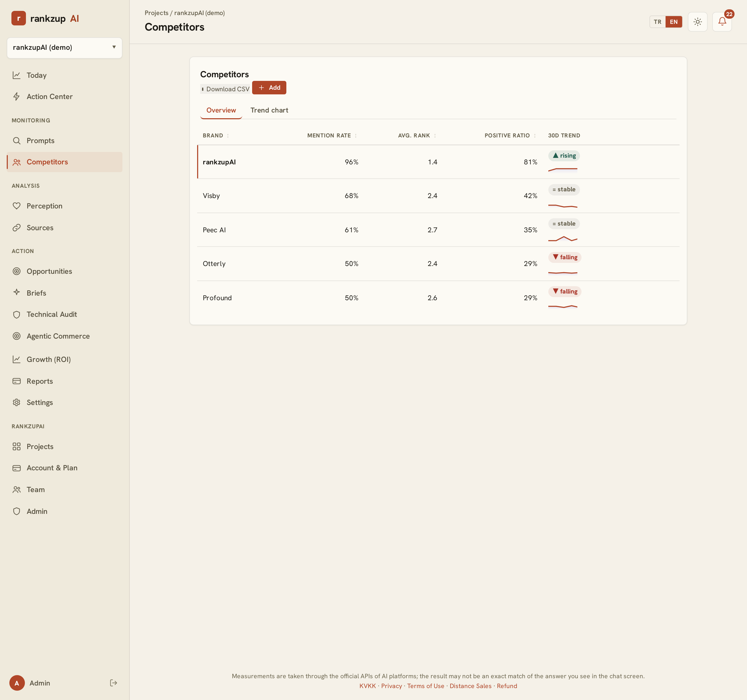Select the Overview tab
747x700 pixels.
pyautogui.click(x=221, y=110)
